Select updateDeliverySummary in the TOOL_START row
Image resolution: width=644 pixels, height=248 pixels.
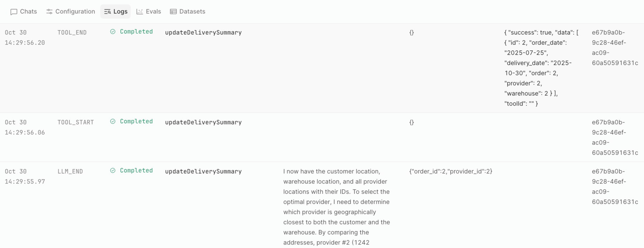203,122
